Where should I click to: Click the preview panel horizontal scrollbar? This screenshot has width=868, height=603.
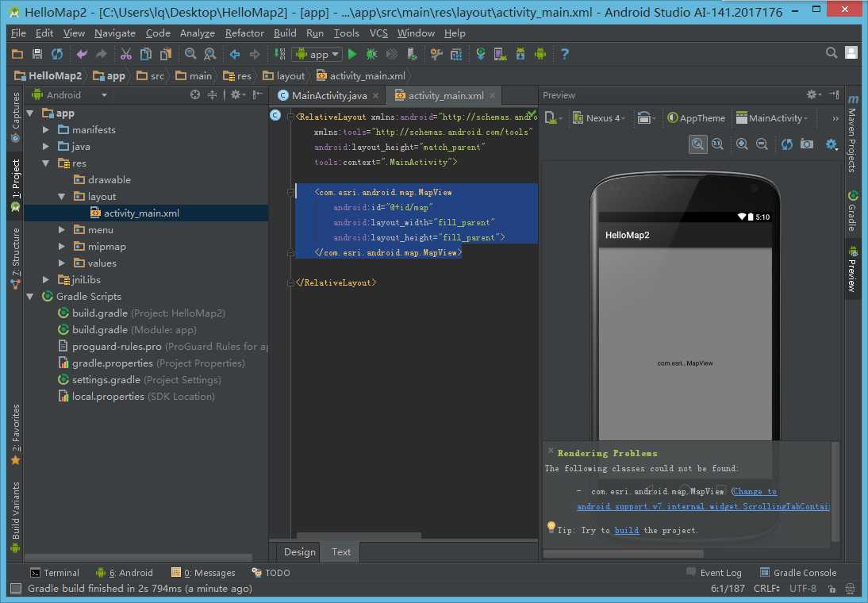point(623,554)
